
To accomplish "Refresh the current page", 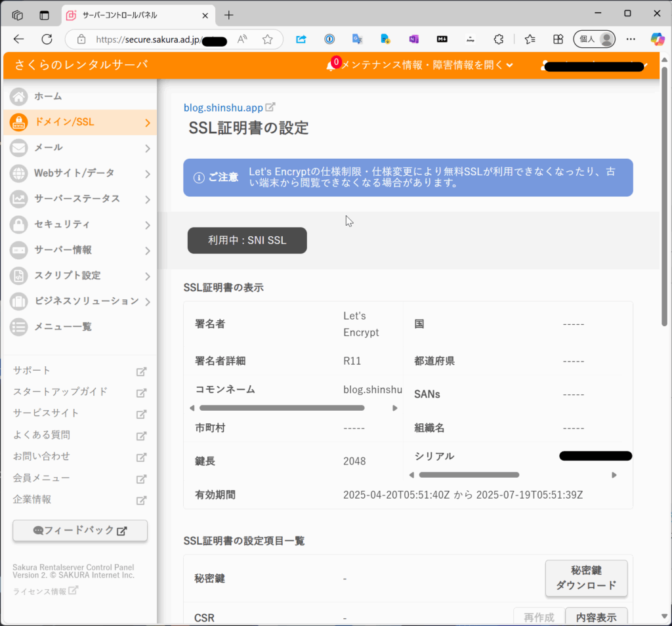I will (x=47, y=39).
